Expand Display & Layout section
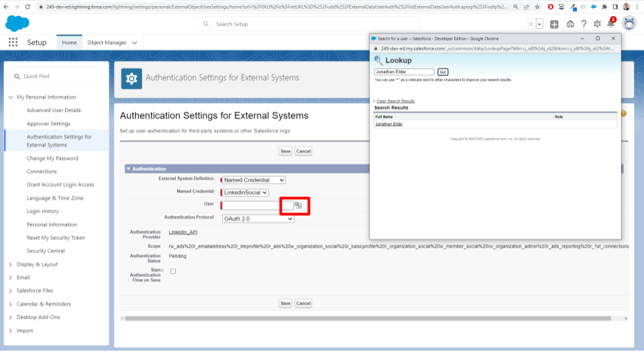Screen dimensions: 644x362 [11, 264]
